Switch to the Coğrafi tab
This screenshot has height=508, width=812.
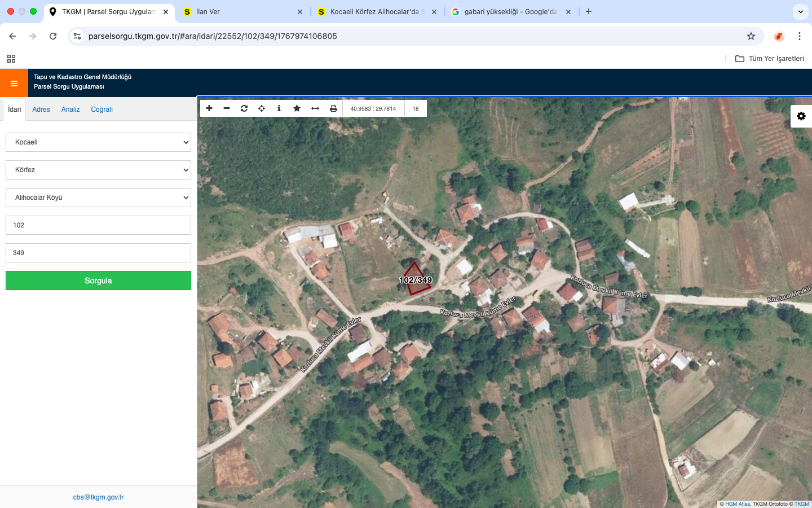click(101, 110)
